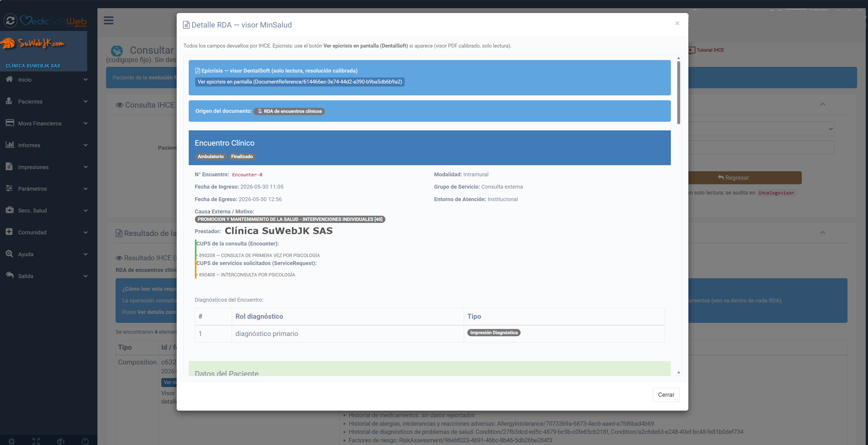The width and height of the screenshot is (868, 445).
Task: Click the Informes bar chart icon
Action: tap(10, 145)
